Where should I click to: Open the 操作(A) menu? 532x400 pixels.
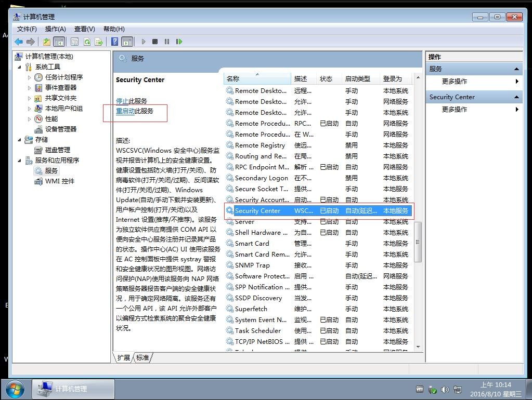coord(55,29)
